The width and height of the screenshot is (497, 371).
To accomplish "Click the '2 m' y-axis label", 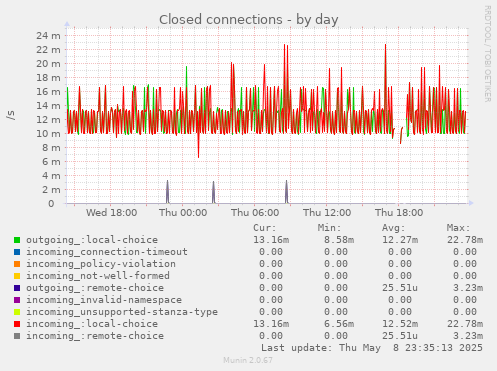I will click(x=52, y=190).
